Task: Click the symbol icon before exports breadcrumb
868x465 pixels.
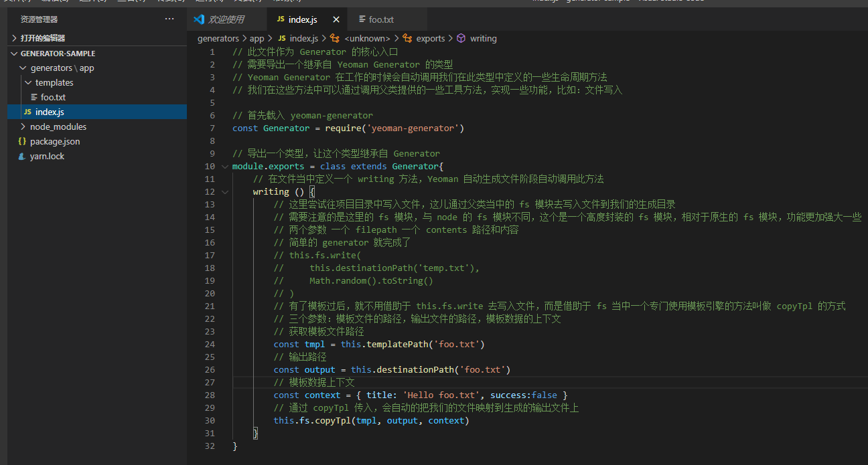Action: (407, 38)
